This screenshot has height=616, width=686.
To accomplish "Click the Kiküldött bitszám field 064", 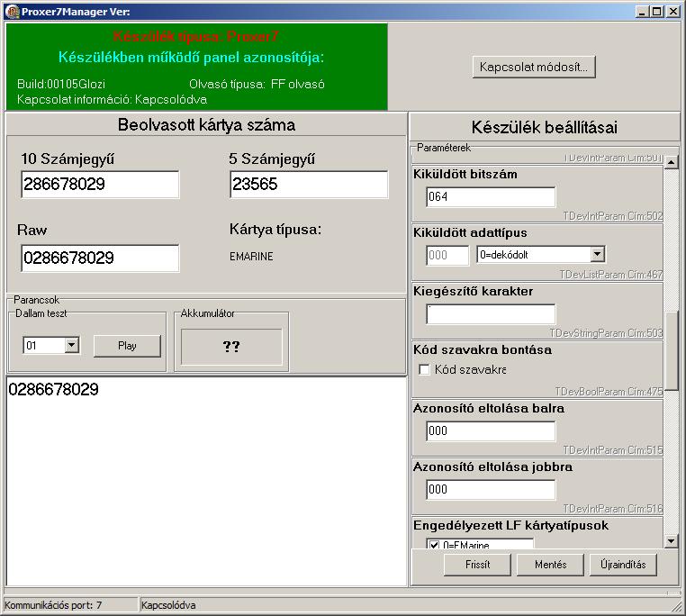I will [x=491, y=196].
